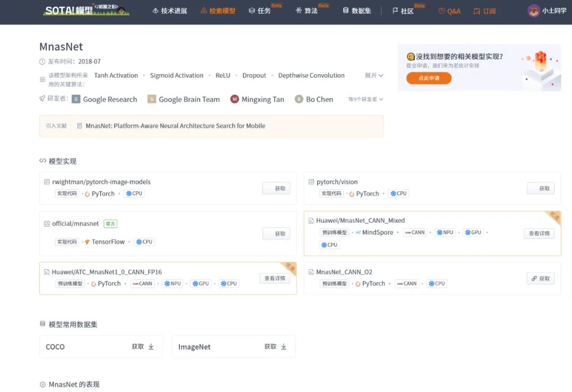Open the 订阅 page
Screen dimensions: 572x392
(x=485, y=11)
